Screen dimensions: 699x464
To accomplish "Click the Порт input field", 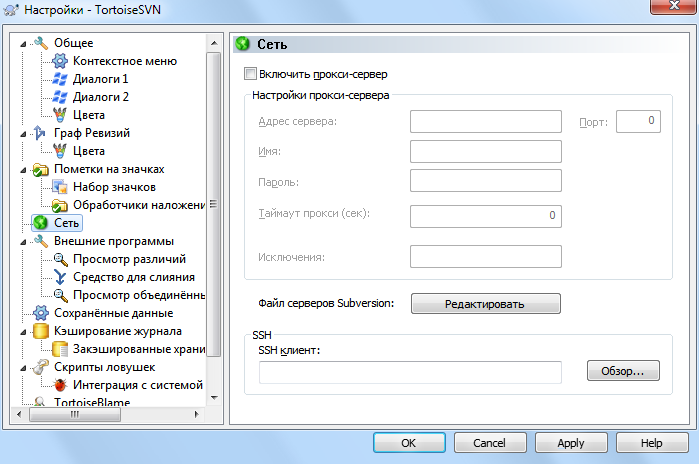I will tap(638, 121).
